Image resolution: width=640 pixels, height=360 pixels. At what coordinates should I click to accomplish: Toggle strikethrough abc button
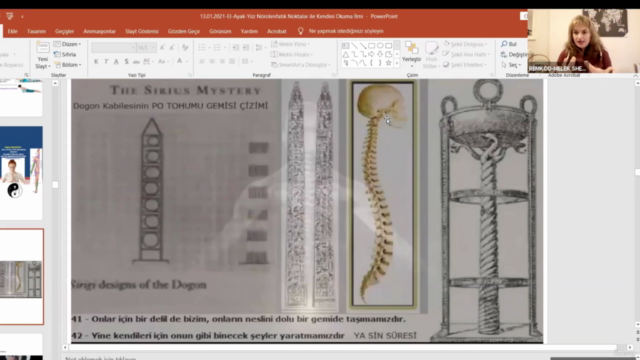[x=136, y=62]
